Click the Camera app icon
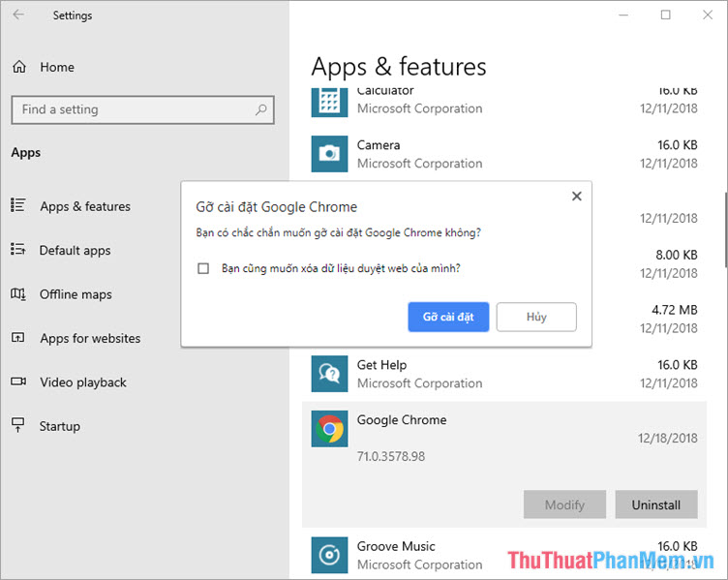This screenshot has width=728, height=580. [x=329, y=154]
